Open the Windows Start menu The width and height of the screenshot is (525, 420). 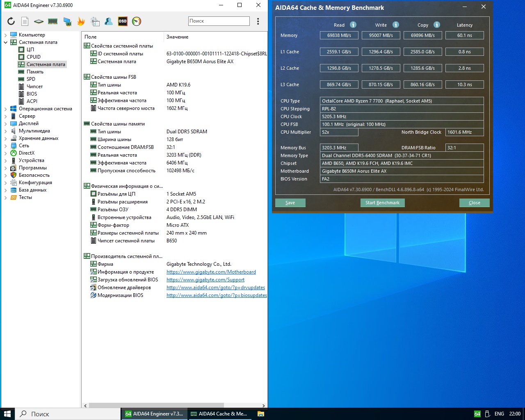pos(7,414)
